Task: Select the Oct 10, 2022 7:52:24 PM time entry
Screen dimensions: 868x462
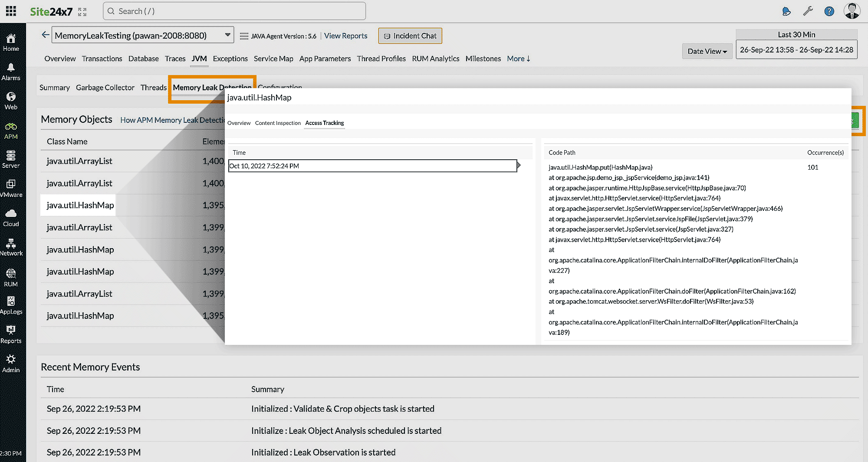Action: pyautogui.click(x=372, y=166)
